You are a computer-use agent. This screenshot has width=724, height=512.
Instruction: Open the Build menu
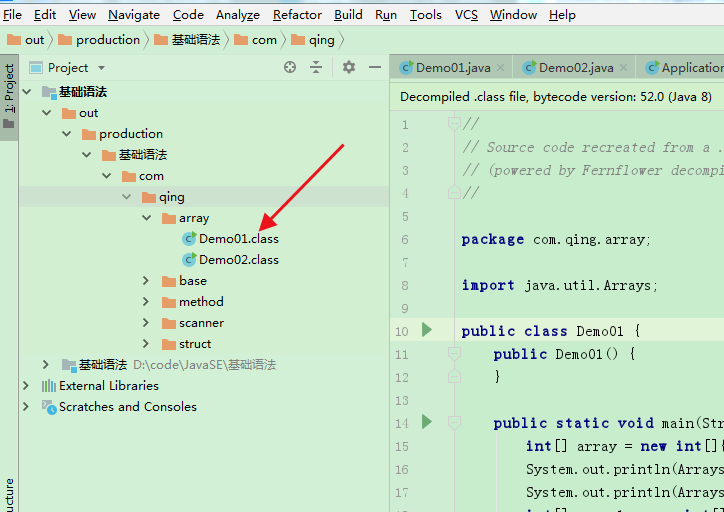348,15
